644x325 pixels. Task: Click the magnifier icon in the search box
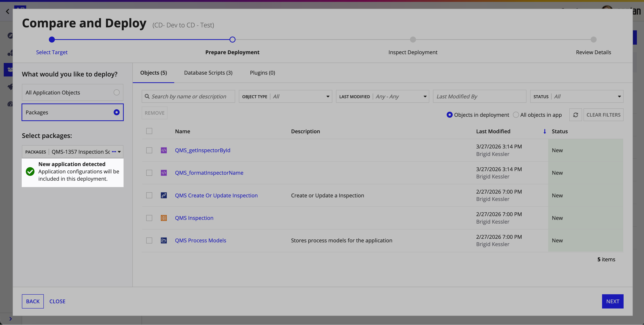click(x=147, y=96)
